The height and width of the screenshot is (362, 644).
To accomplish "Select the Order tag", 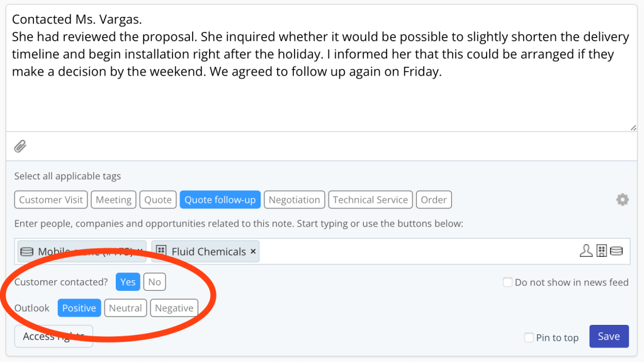I will 433,200.
